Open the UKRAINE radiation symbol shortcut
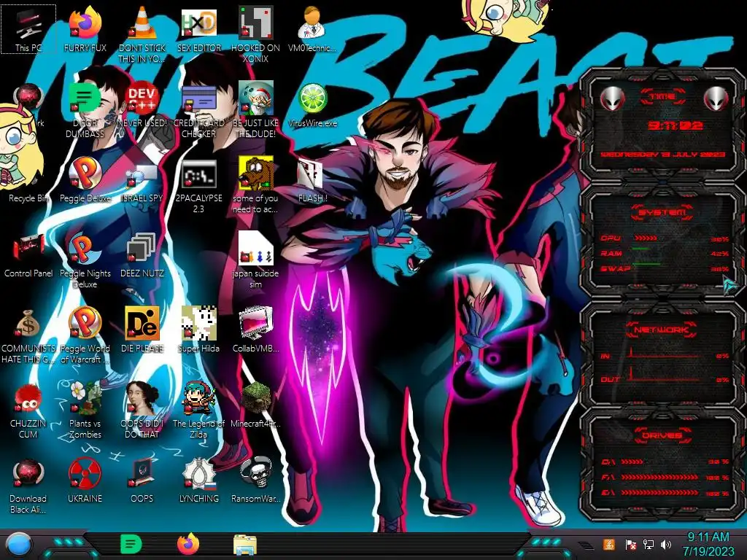The image size is (747, 560). [x=85, y=481]
